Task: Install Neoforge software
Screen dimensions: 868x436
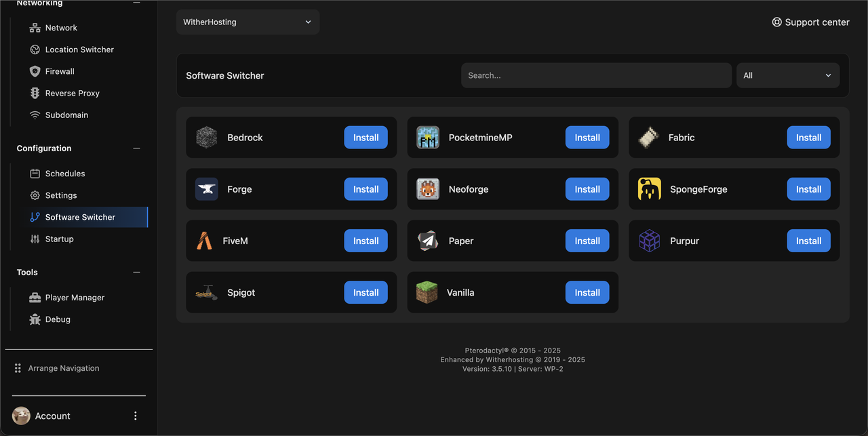Action: click(587, 189)
